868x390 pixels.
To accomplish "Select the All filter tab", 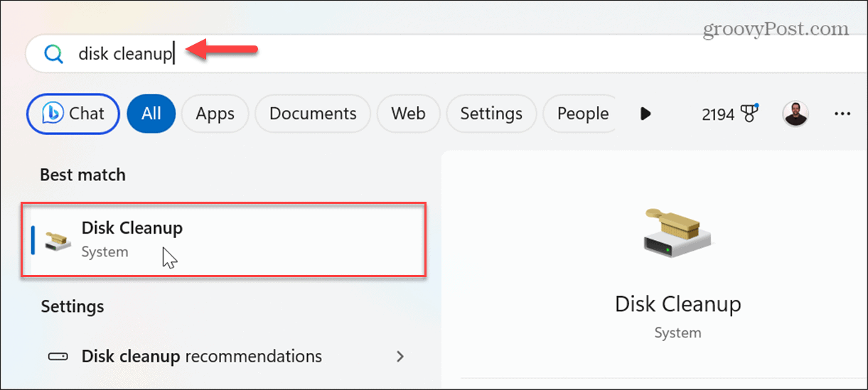I will click(151, 114).
